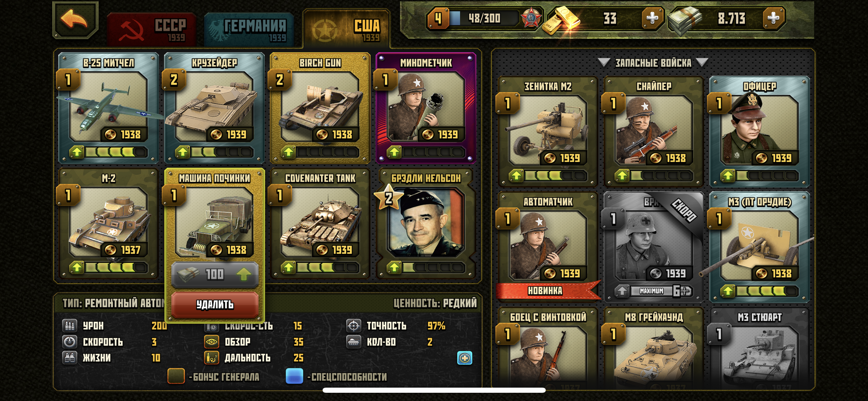
Task: Collapse Запасные войска with right triangle
Action: pos(702,62)
